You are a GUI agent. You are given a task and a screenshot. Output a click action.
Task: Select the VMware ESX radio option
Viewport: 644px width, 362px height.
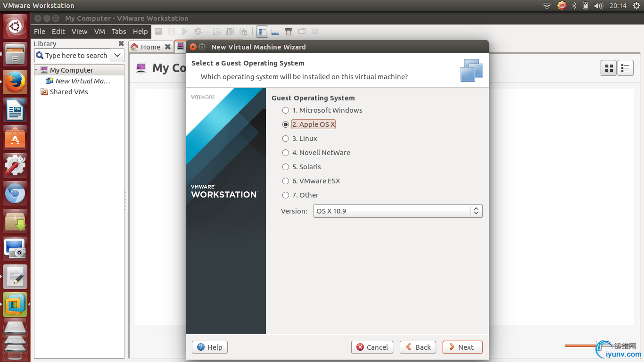point(311,181)
